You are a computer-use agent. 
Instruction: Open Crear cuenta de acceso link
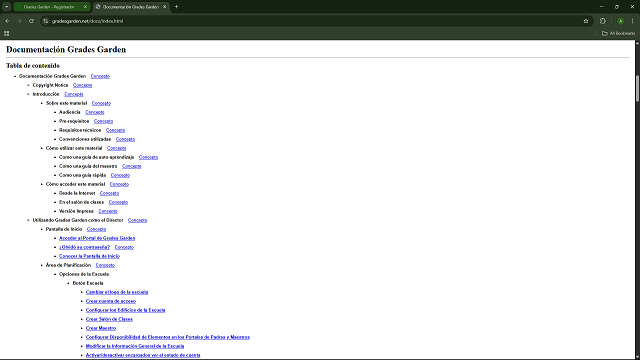pos(111,301)
